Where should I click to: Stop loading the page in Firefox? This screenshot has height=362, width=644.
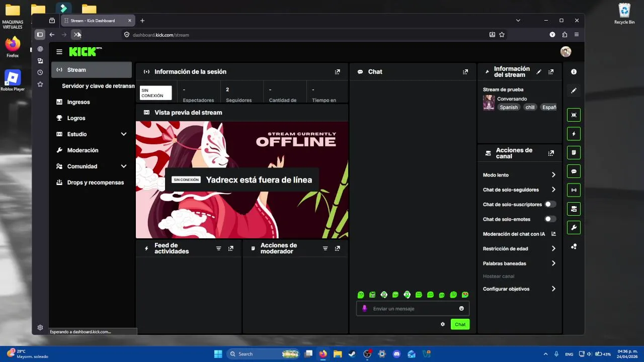pyautogui.click(x=76, y=35)
